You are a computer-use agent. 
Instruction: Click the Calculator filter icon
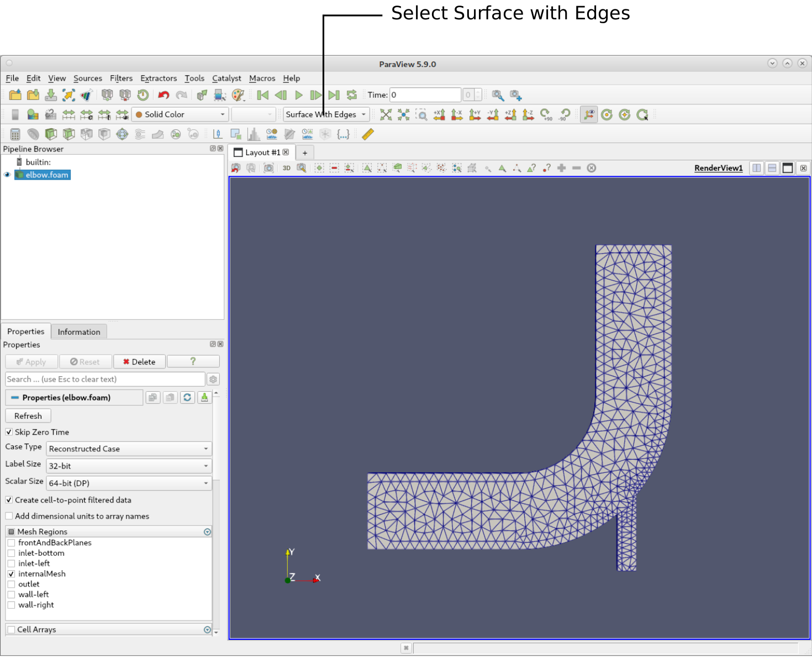[15, 134]
